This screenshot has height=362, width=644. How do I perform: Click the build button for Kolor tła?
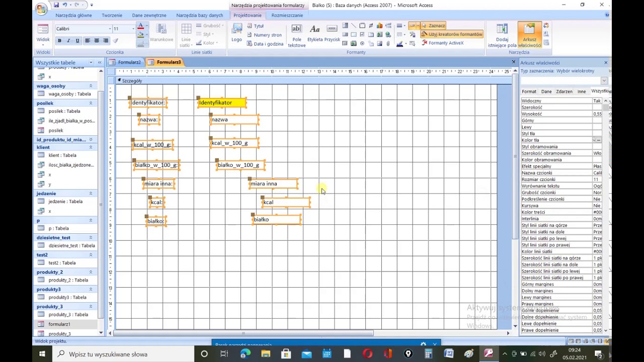tap(598, 140)
